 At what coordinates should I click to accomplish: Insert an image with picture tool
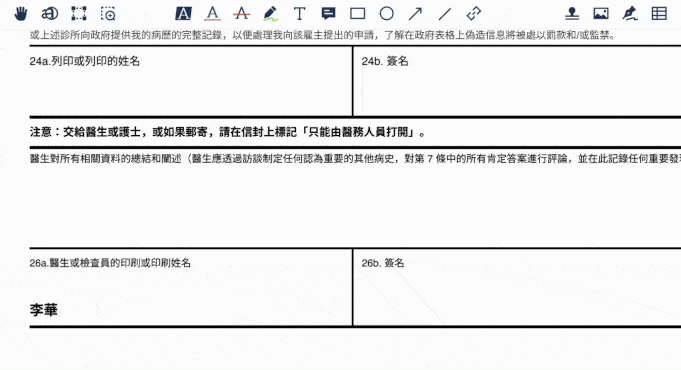(601, 14)
